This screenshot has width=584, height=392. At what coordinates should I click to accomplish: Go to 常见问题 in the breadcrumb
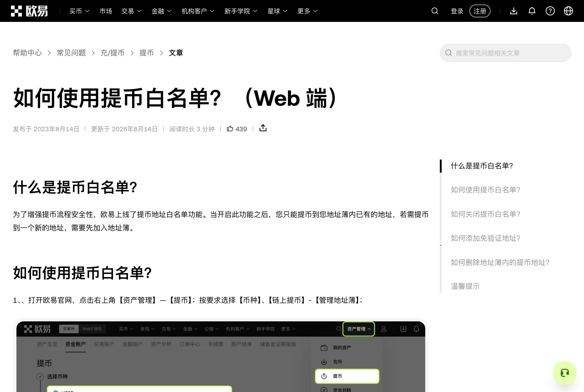coord(71,53)
